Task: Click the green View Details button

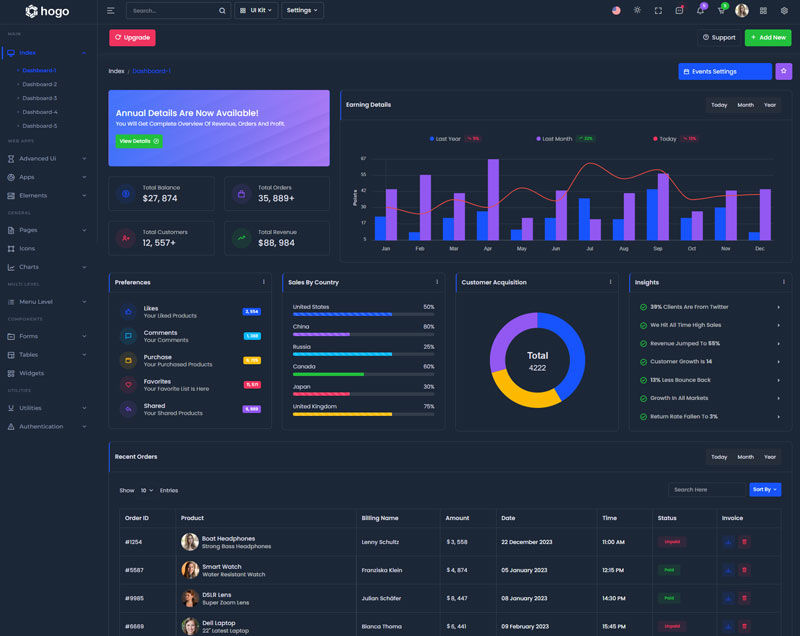Action: coord(138,141)
